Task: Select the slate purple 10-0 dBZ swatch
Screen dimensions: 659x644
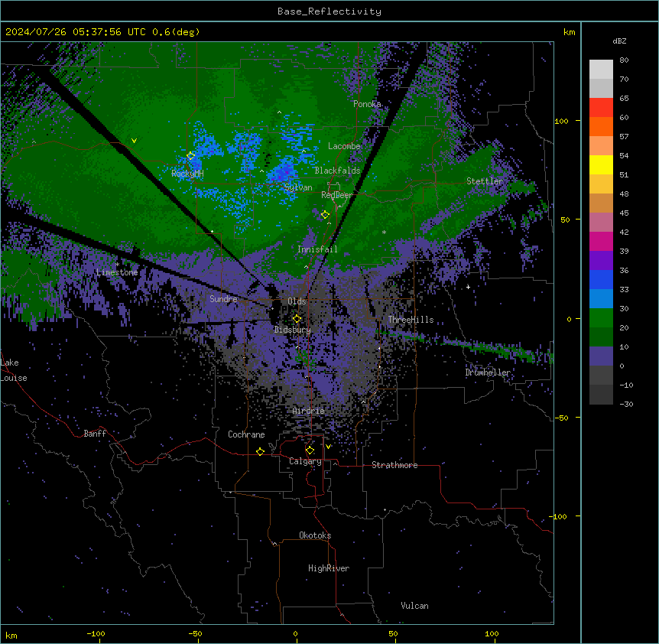Action: pyautogui.click(x=601, y=356)
